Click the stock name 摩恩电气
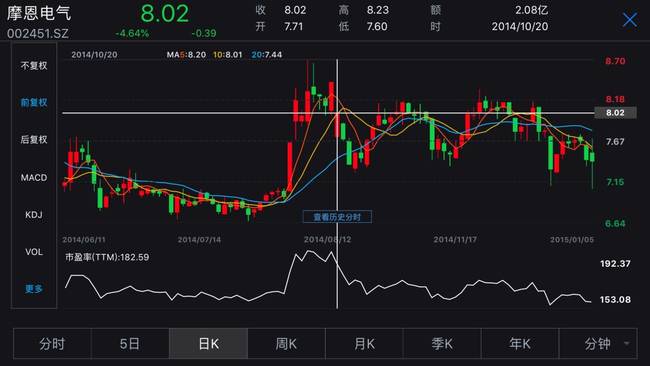 tap(39, 13)
